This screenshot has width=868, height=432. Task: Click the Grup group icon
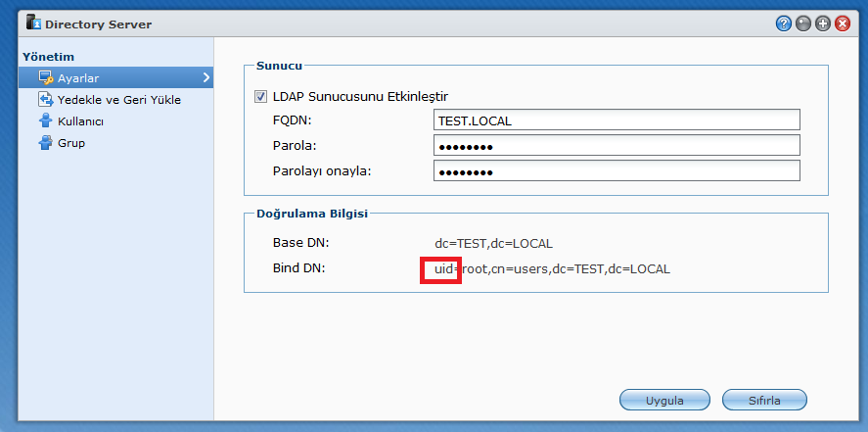[45, 143]
